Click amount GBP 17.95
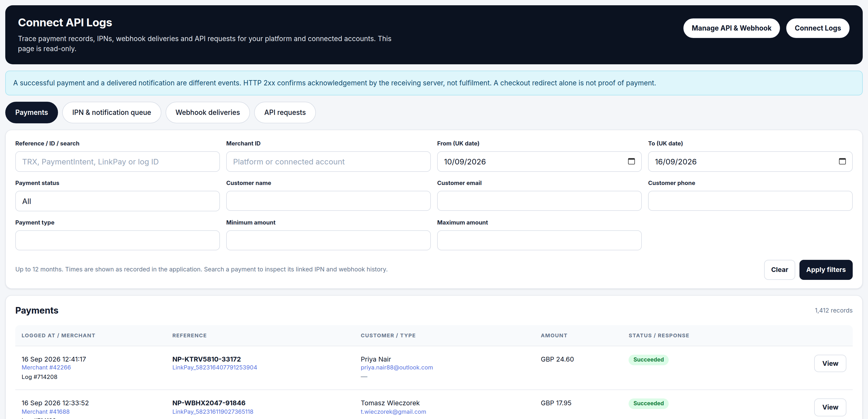Viewport: 868px width, 419px height. (x=556, y=403)
